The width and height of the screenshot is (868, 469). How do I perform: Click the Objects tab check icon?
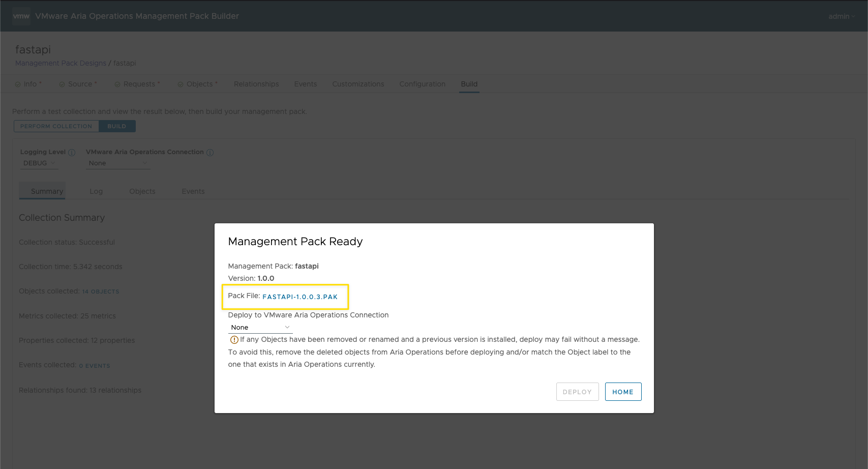tap(181, 84)
